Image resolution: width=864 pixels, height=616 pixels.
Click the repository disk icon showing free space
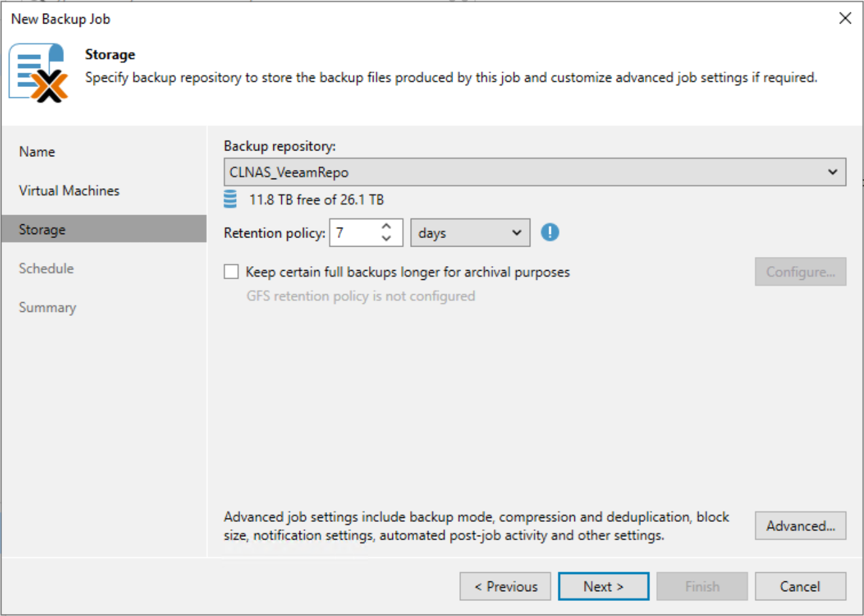pos(230,199)
